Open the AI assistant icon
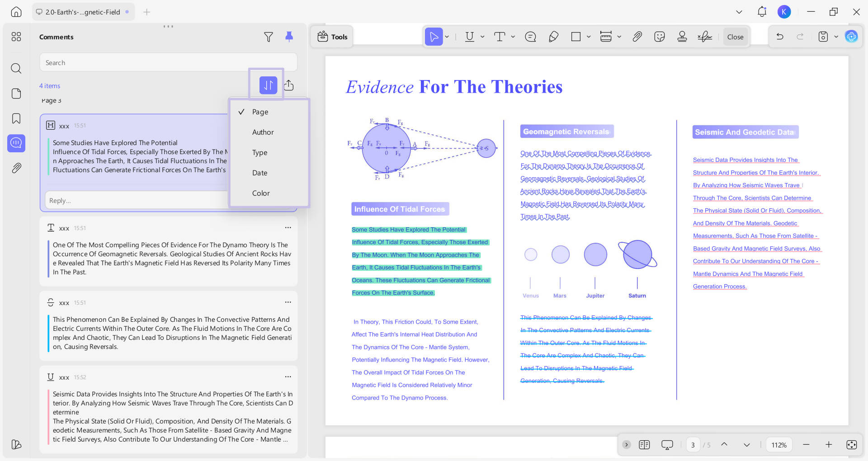The height and width of the screenshot is (461, 868). point(851,37)
